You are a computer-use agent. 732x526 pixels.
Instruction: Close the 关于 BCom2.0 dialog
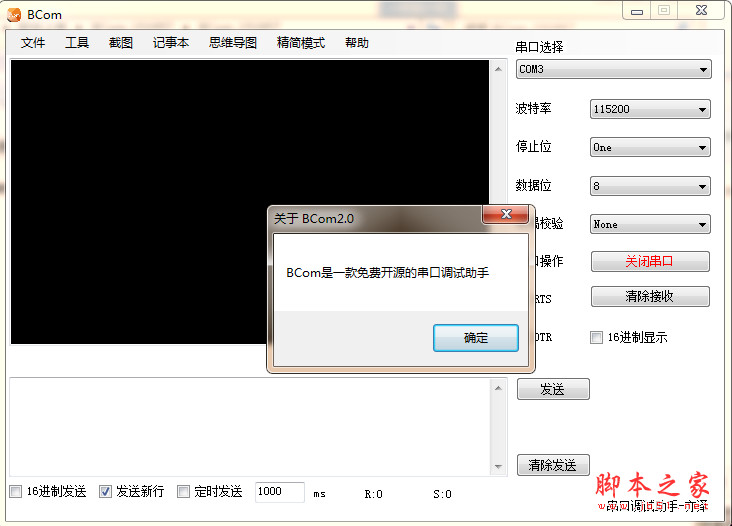pyautogui.click(x=506, y=214)
